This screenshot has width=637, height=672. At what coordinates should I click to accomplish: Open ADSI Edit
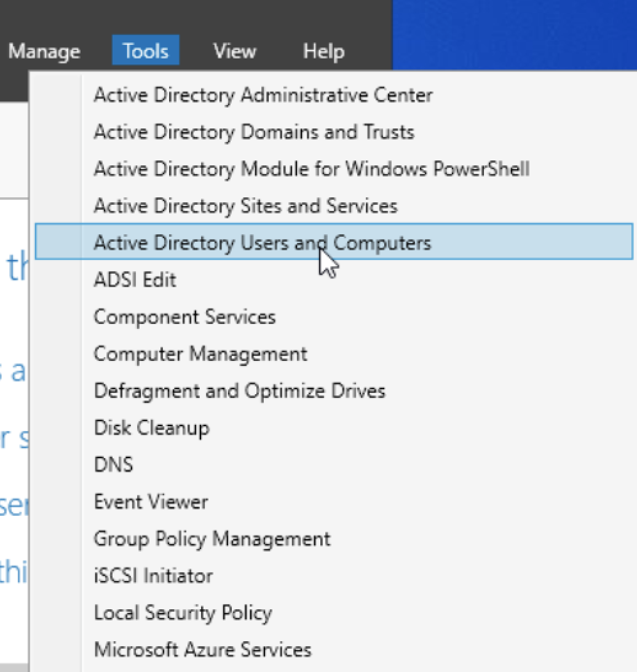pos(333,280)
